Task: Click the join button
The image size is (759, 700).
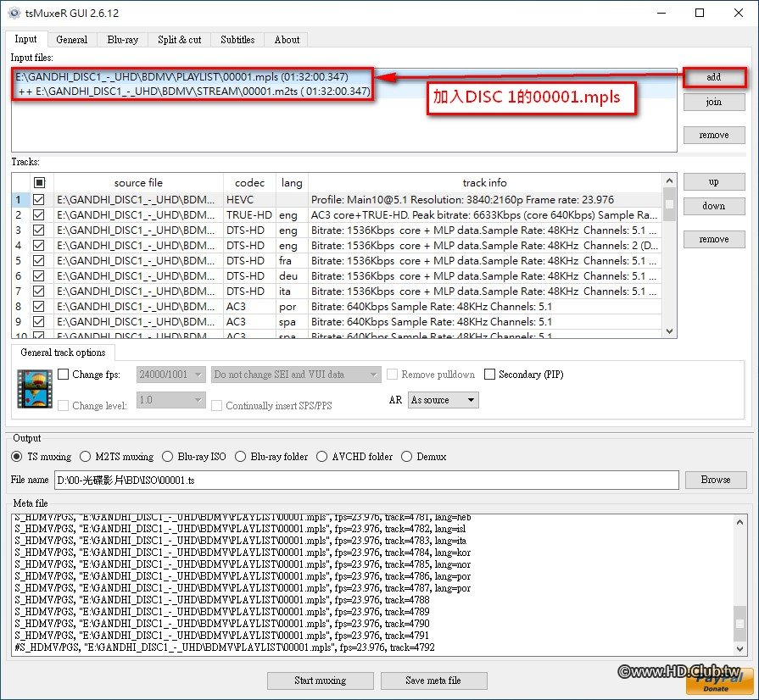Action: click(714, 102)
